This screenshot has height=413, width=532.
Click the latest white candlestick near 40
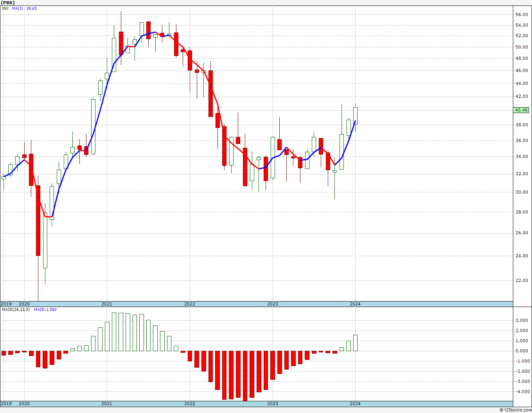click(356, 116)
